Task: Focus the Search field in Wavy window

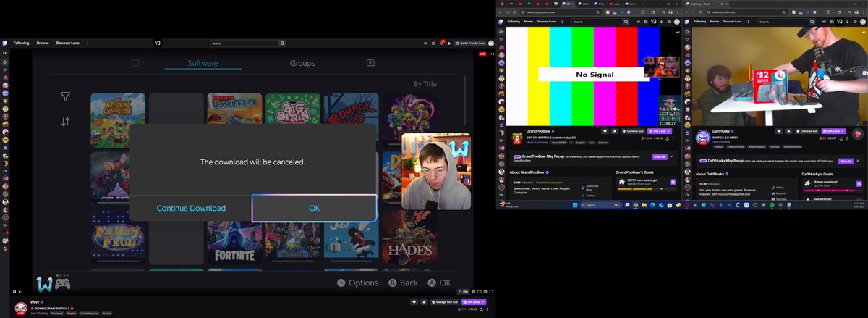Action: [244, 43]
